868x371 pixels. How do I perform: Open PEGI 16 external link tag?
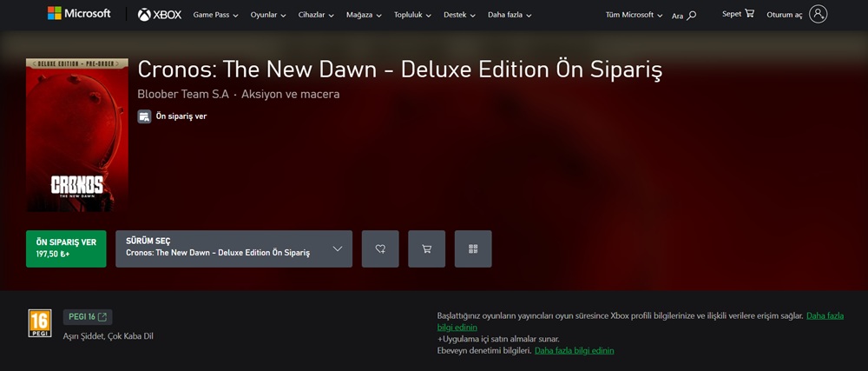coord(88,317)
